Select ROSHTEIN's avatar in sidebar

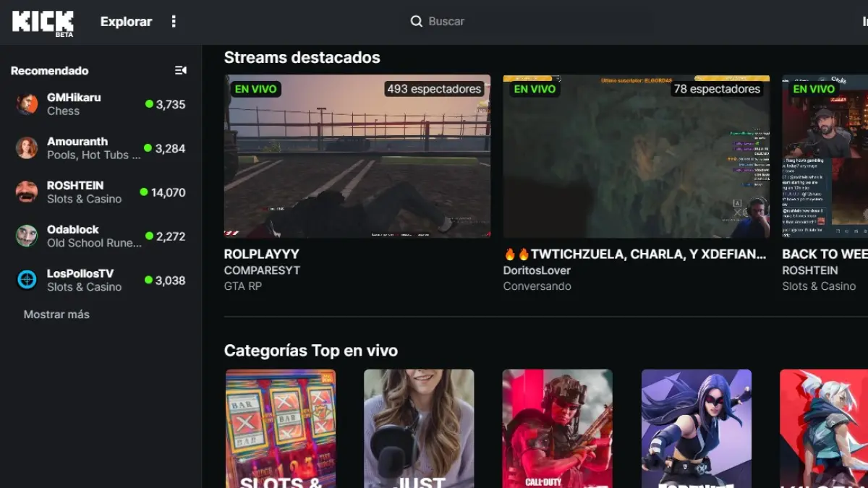coord(27,192)
